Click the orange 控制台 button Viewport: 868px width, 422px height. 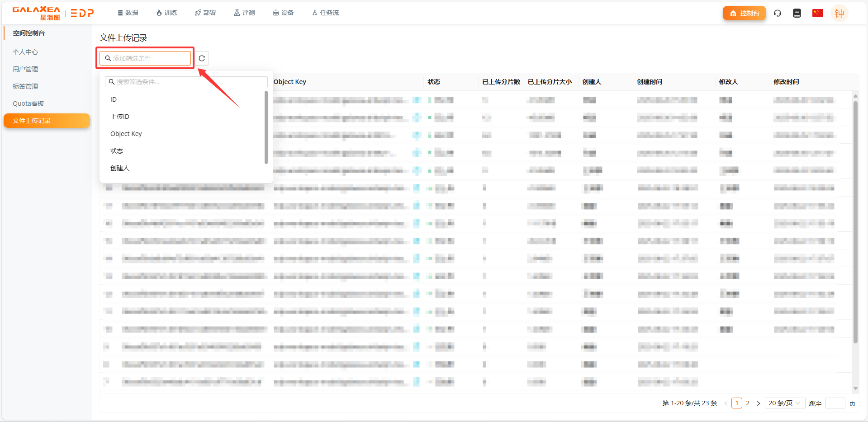tap(744, 13)
